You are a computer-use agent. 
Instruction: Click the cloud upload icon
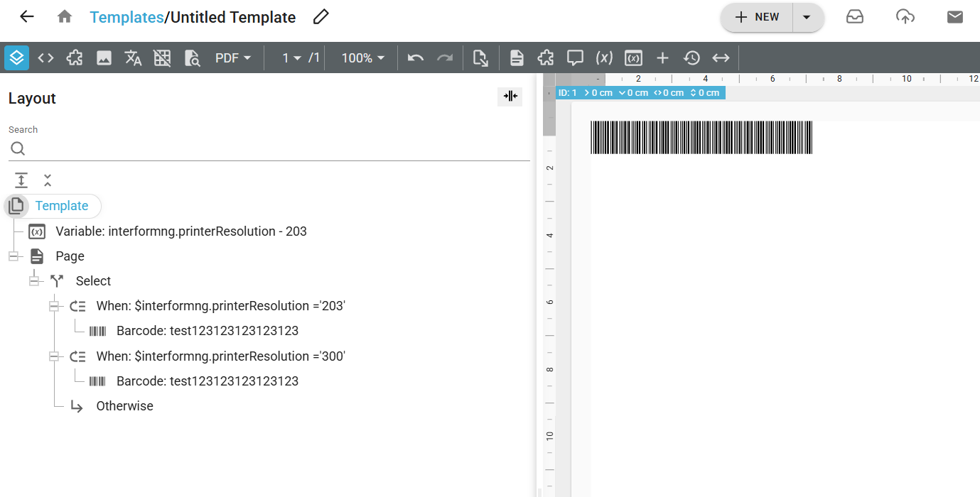[905, 17]
